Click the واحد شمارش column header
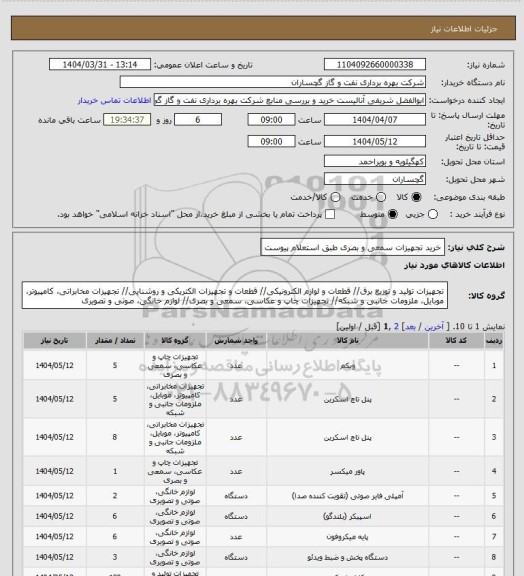The image size is (524, 576). tap(236, 341)
